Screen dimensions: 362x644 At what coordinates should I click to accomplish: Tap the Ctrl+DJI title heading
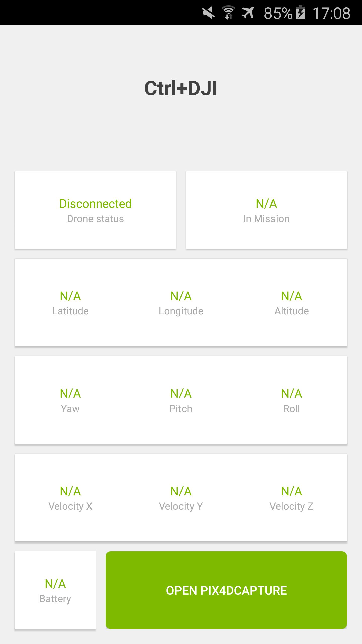tap(181, 88)
